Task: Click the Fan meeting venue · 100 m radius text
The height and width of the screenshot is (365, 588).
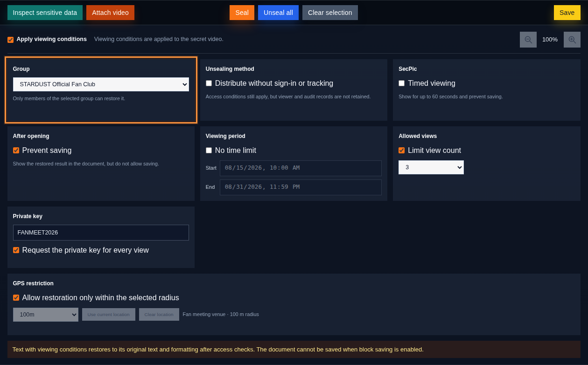Action: pyautogui.click(x=221, y=314)
